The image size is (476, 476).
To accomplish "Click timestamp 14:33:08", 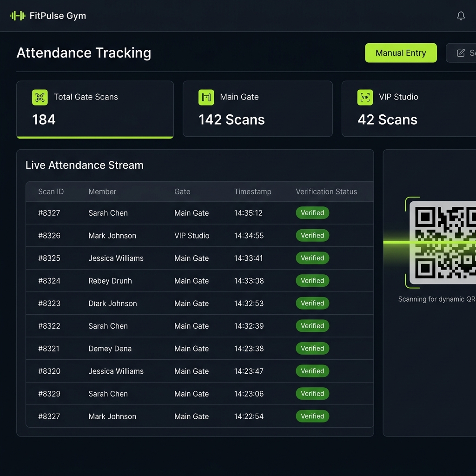I will (x=249, y=281).
